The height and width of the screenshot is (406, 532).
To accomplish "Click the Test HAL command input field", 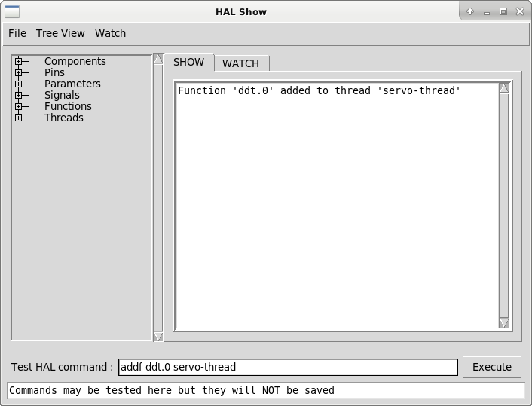I will pos(288,368).
